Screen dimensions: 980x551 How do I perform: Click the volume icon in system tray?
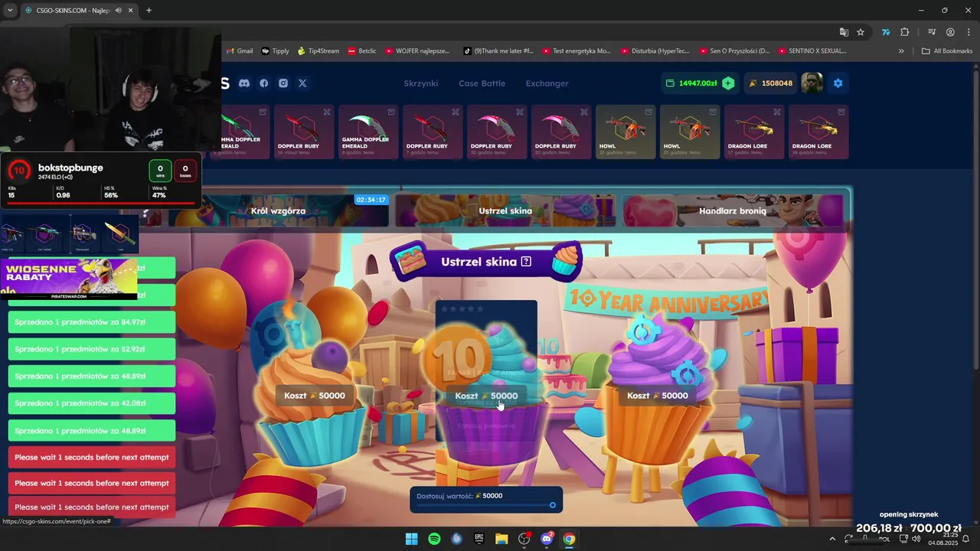(x=916, y=539)
